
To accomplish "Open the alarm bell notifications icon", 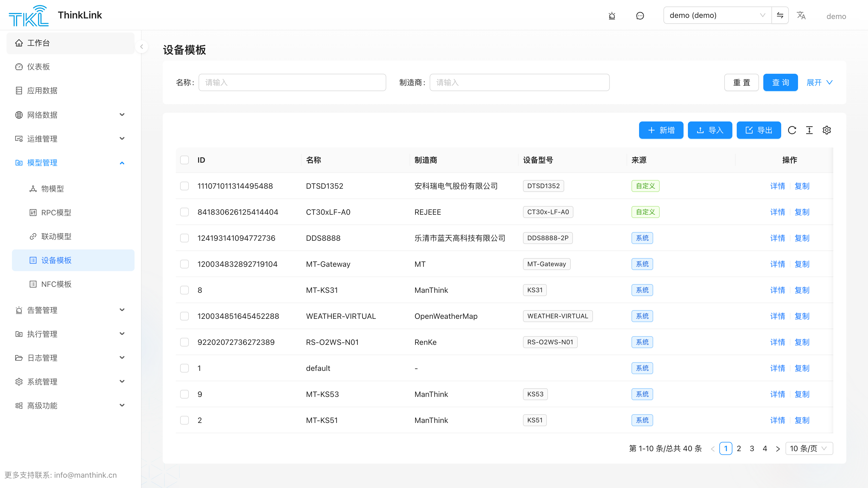I will [x=612, y=15].
